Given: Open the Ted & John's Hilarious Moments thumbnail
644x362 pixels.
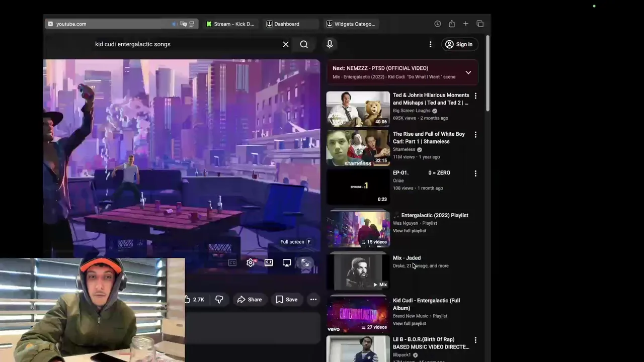Looking at the screenshot, I should (358, 109).
